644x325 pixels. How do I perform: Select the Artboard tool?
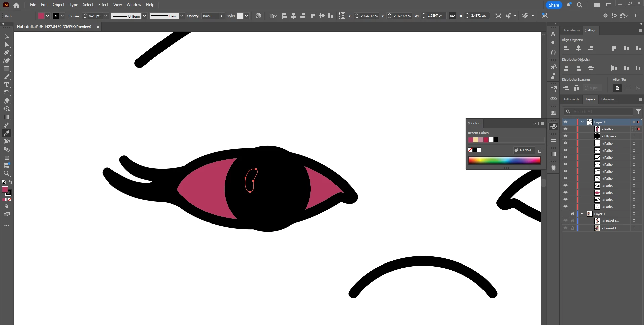7,157
